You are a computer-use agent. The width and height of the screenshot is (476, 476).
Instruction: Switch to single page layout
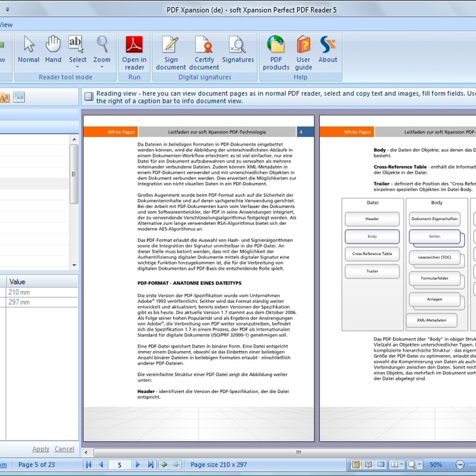click(356, 464)
